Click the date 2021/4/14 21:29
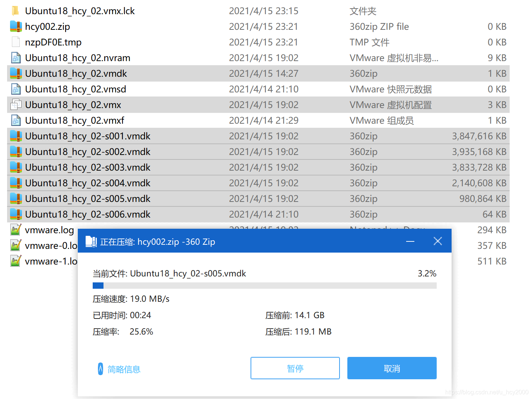Image resolution: width=532 pixels, height=399 pixels. tap(264, 121)
